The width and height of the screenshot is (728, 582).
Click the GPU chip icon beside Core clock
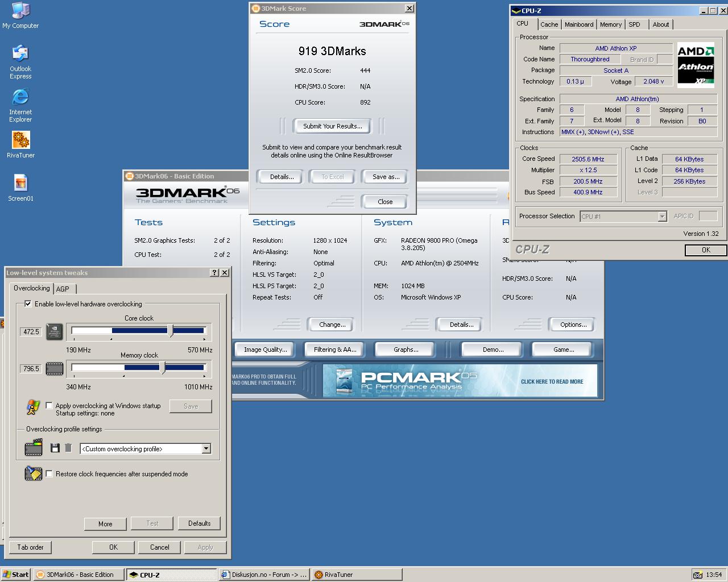click(55, 331)
